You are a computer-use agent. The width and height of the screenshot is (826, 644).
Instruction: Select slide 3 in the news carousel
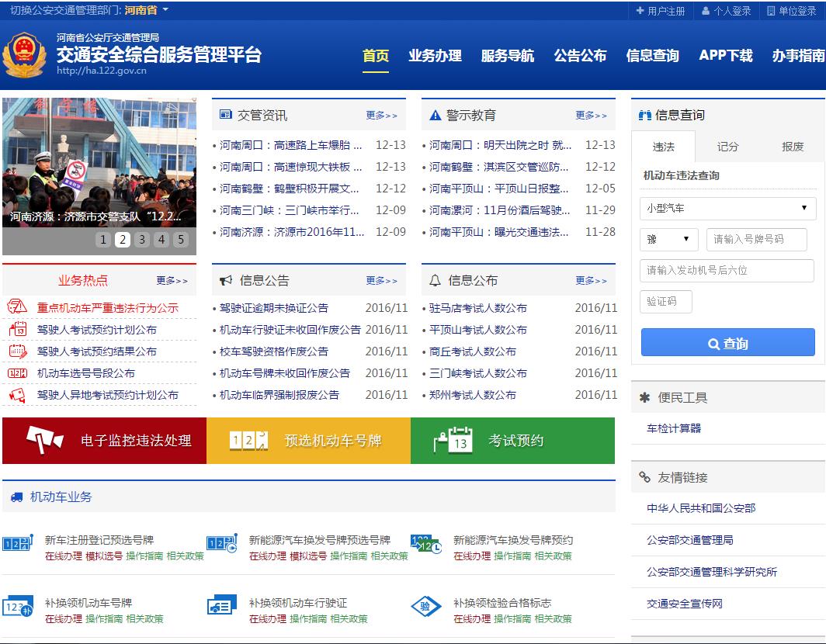coord(141,240)
